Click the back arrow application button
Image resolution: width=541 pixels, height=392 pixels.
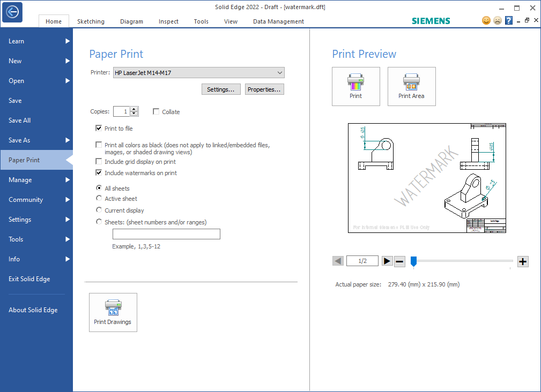point(12,12)
